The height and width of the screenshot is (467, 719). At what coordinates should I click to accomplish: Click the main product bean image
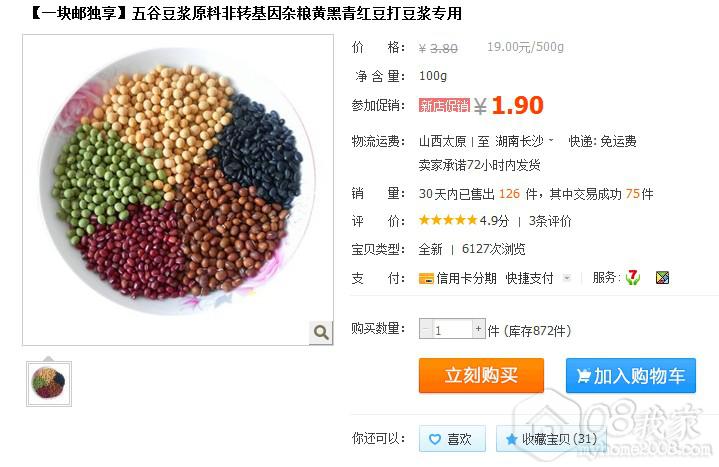pos(178,189)
